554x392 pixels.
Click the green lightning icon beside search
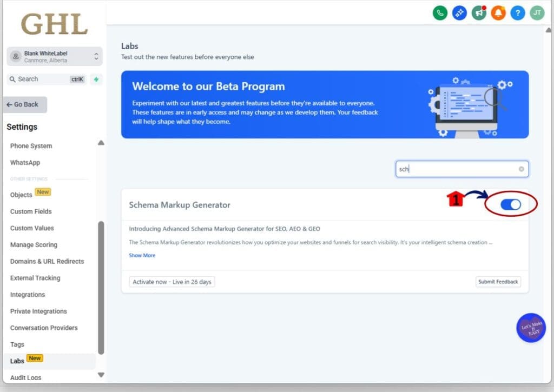[x=95, y=79]
